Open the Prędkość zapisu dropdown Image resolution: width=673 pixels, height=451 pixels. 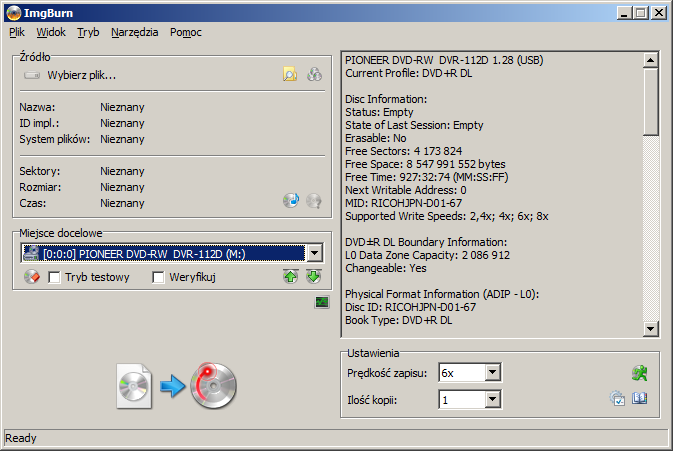point(493,372)
